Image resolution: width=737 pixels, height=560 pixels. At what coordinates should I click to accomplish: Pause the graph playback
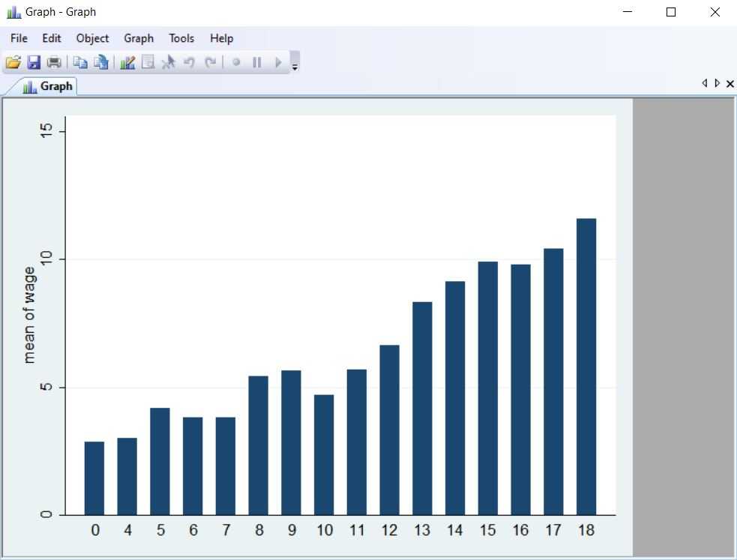coord(256,62)
